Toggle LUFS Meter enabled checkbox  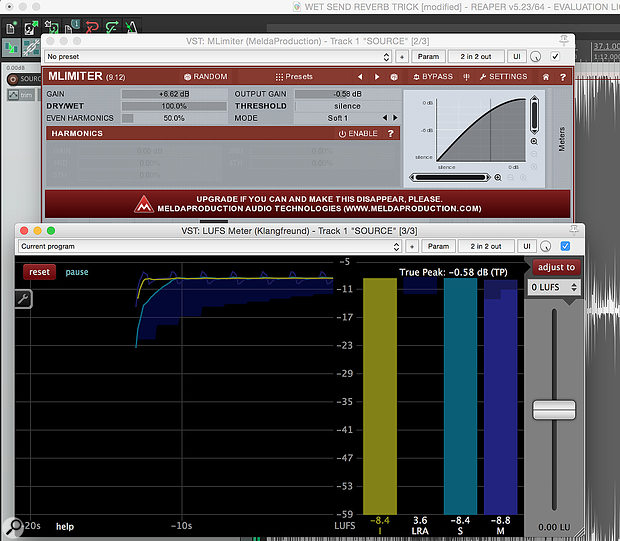pos(565,246)
